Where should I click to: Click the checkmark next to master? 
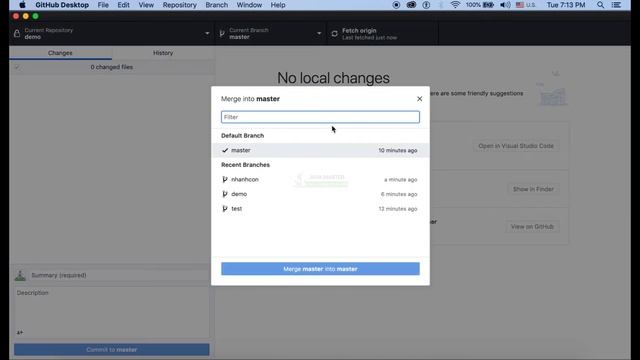point(225,150)
